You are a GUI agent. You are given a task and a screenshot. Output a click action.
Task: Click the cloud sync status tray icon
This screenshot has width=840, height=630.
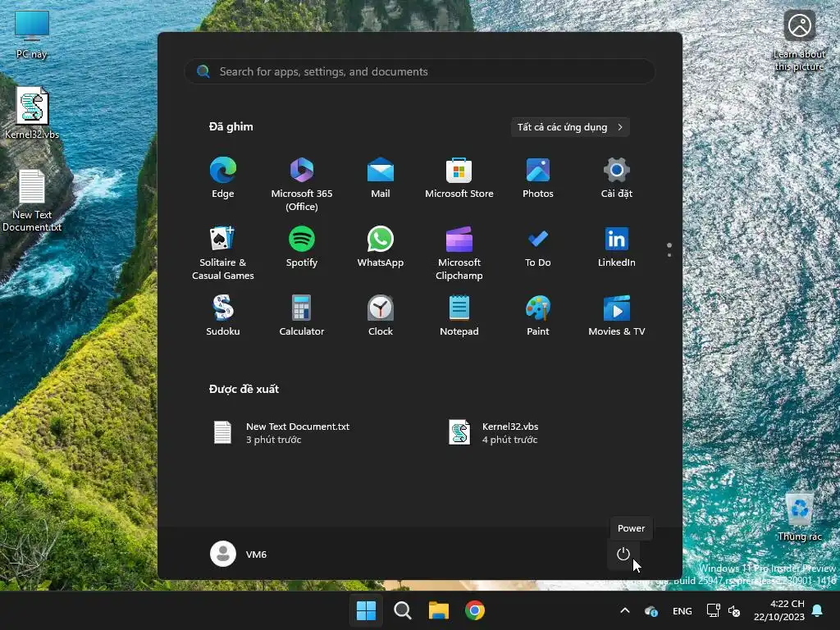coord(651,610)
